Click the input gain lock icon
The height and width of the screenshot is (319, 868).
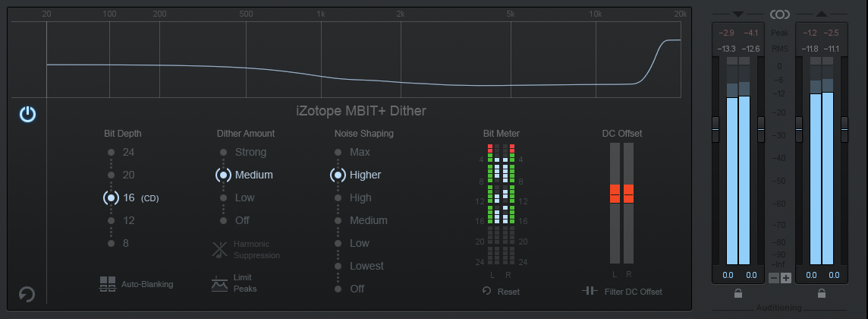click(737, 293)
